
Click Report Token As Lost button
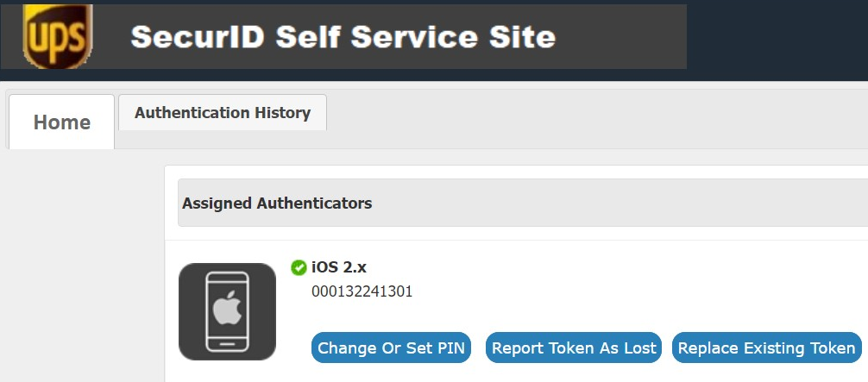pos(574,348)
